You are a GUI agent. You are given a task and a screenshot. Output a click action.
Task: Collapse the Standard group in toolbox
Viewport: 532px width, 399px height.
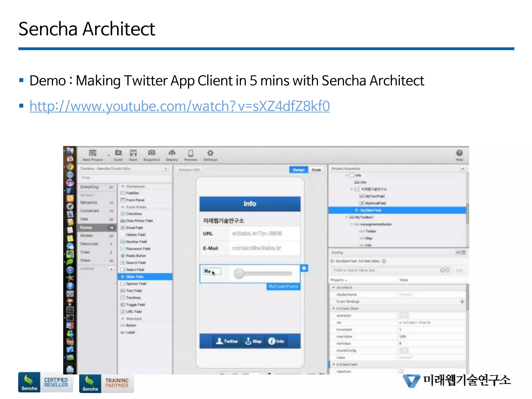tap(123, 318)
